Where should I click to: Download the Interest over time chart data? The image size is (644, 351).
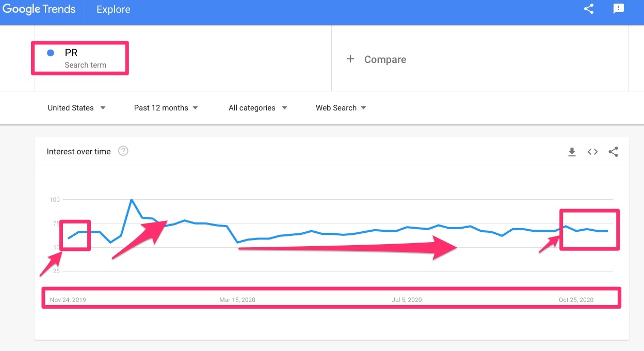tap(572, 152)
